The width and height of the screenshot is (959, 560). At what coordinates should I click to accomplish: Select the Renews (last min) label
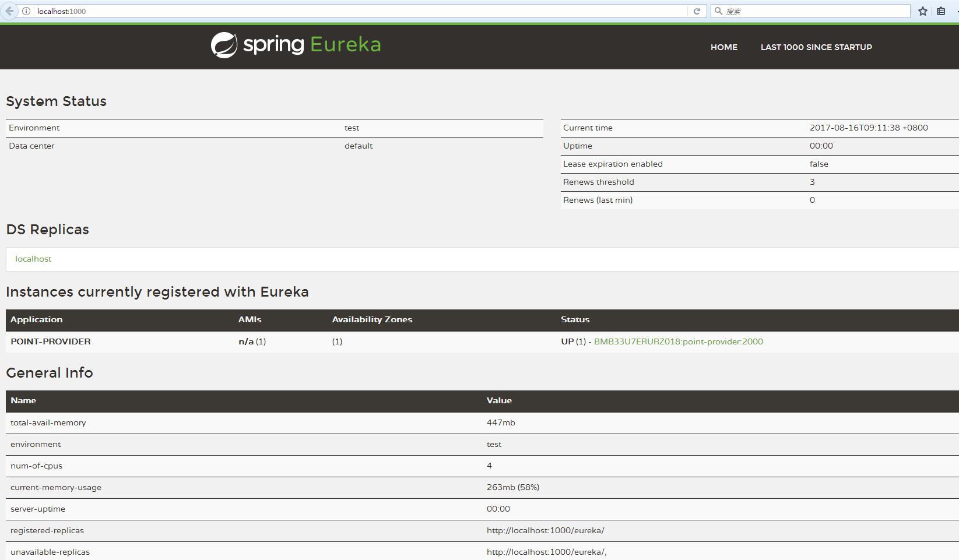click(x=598, y=200)
